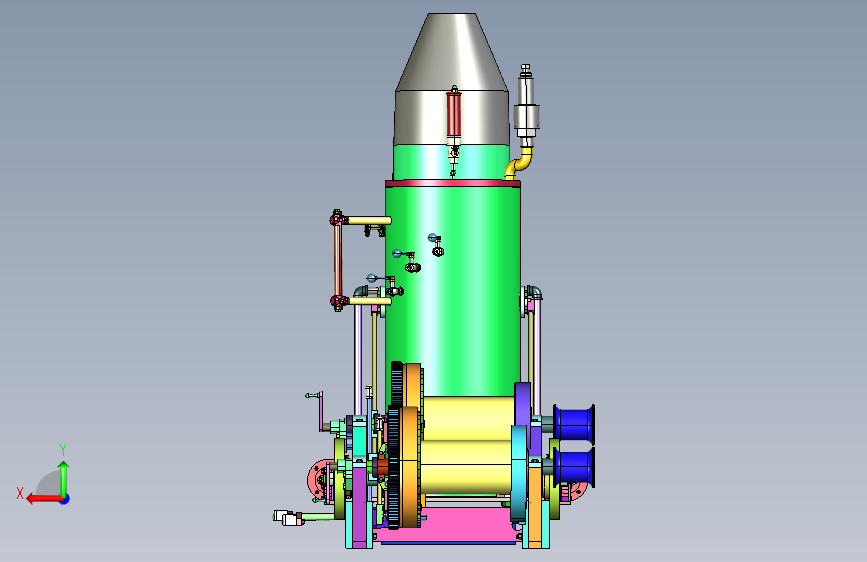
Task: Select the grey conical chimney top
Action: coord(452,52)
